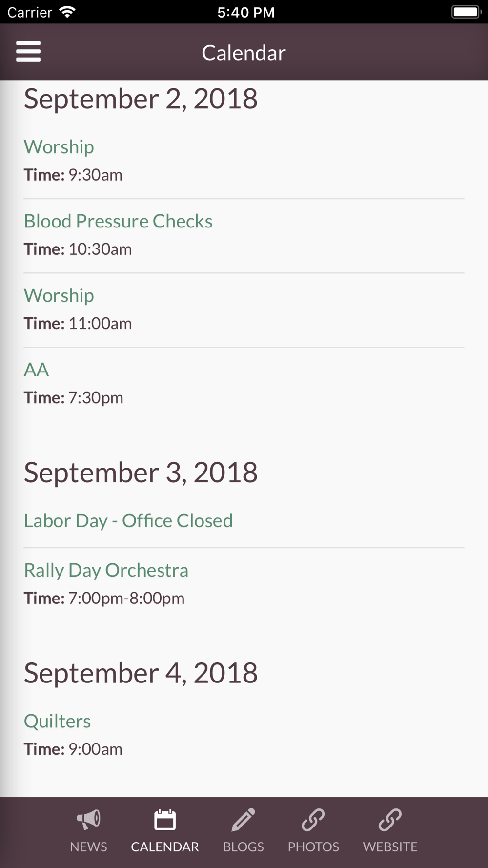Switch to the NEWS tab label
Screen dimensions: 488x868
coord(88,847)
